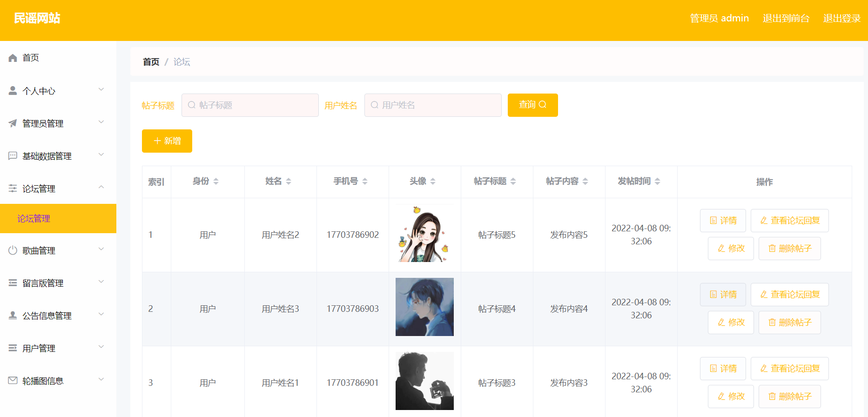The image size is (868, 417).
Task: Click the 新增 add button
Action: tap(167, 141)
